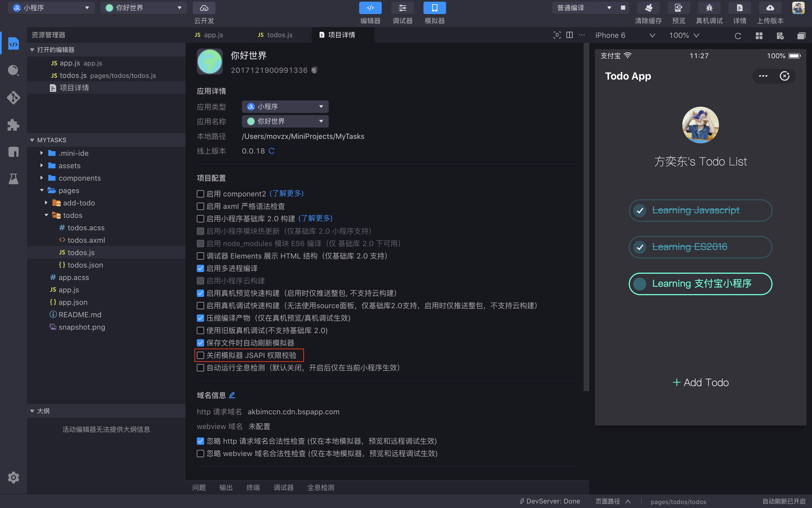Toggle the 编辑器 editor panel button
Viewport: 812px width, 508px height.
coord(370,8)
